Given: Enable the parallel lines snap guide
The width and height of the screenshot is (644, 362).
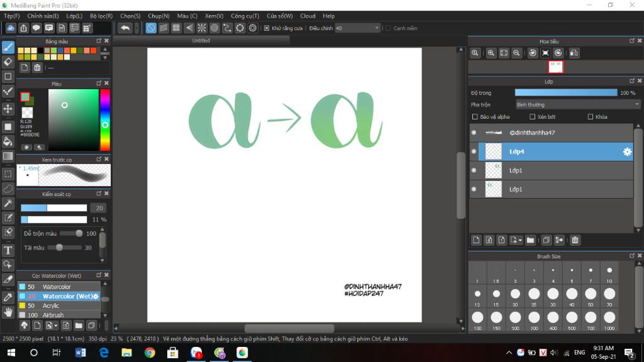Looking at the screenshot, I should point(164,28).
